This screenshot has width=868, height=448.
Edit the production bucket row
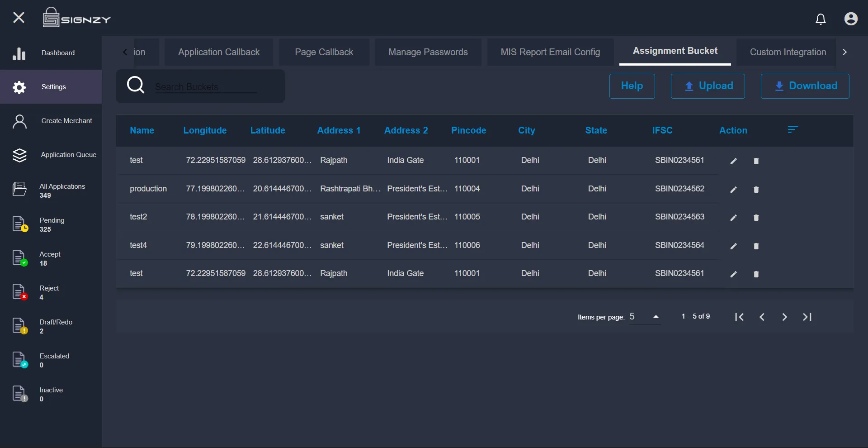click(x=733, y=190)
